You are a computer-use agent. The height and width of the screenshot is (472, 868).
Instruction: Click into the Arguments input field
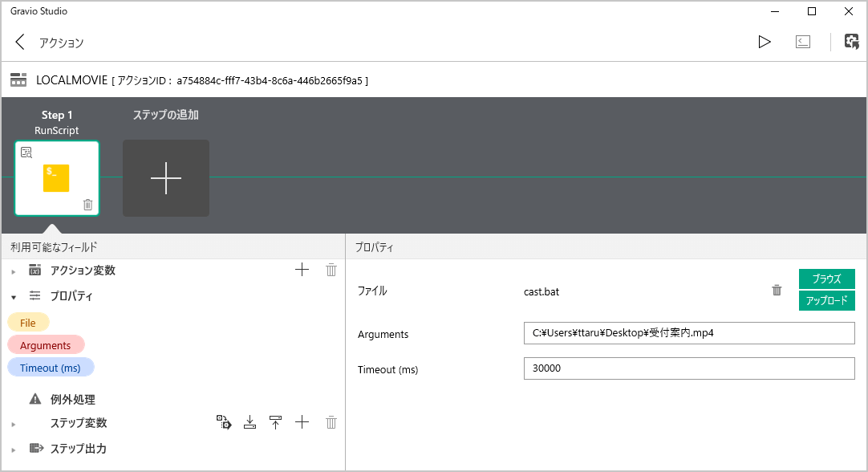click(689, 333)
